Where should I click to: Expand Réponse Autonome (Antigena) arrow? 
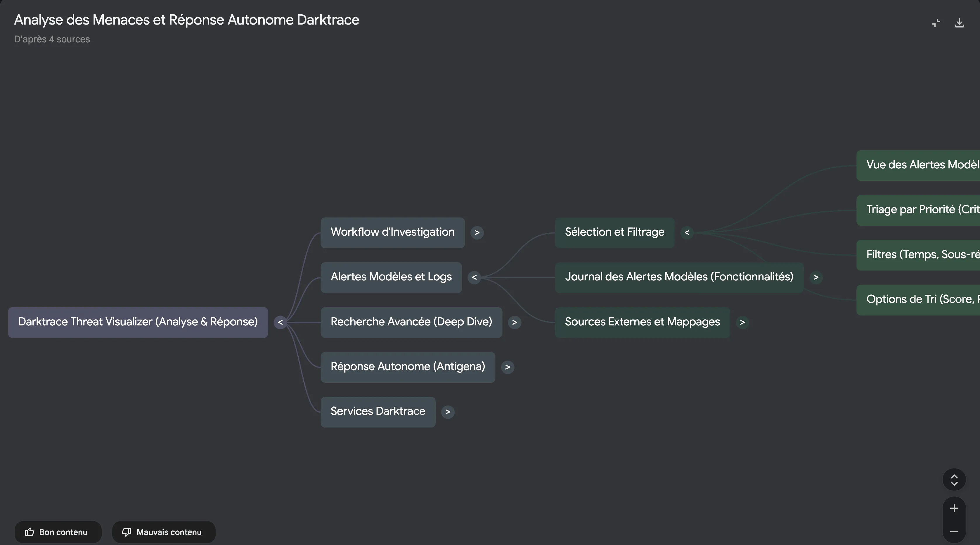[x=507, y=367]
